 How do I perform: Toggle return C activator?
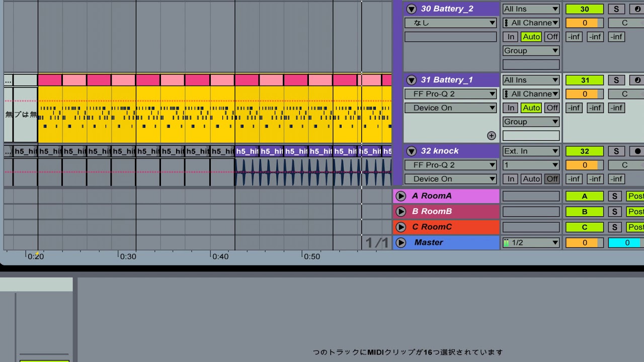[585, 227]
